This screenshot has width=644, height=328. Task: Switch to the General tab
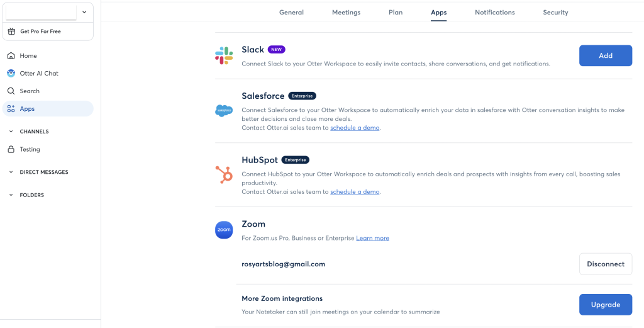click(x=292, y=13)
